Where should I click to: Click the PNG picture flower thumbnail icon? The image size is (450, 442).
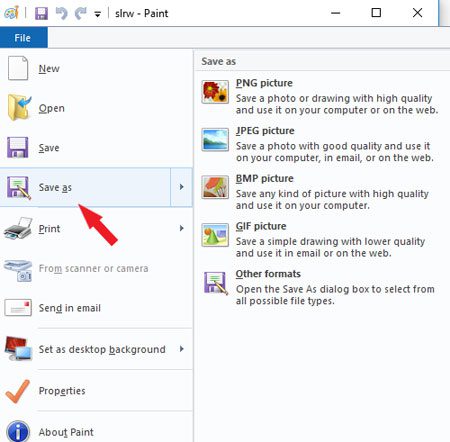click(215, 92)
